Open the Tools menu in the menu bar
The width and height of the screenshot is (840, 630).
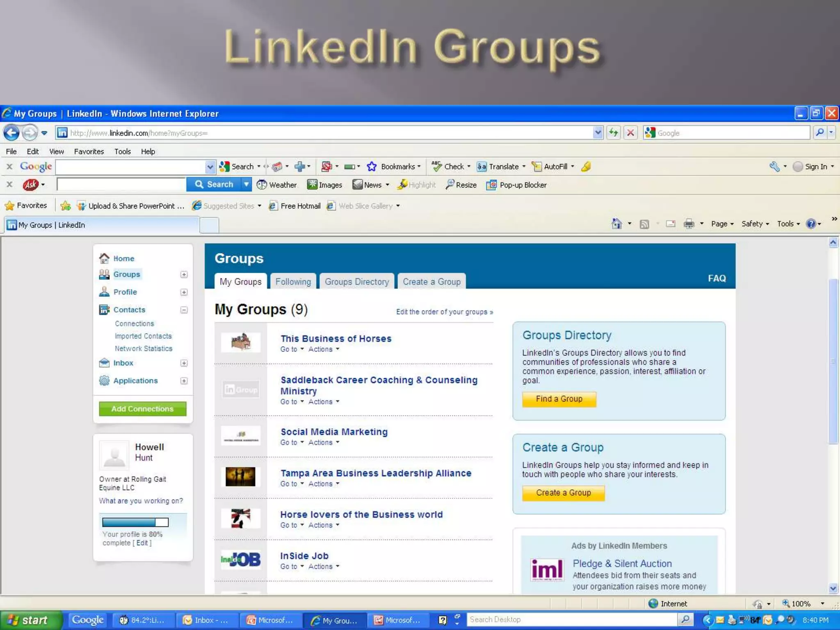click(122, 151)
